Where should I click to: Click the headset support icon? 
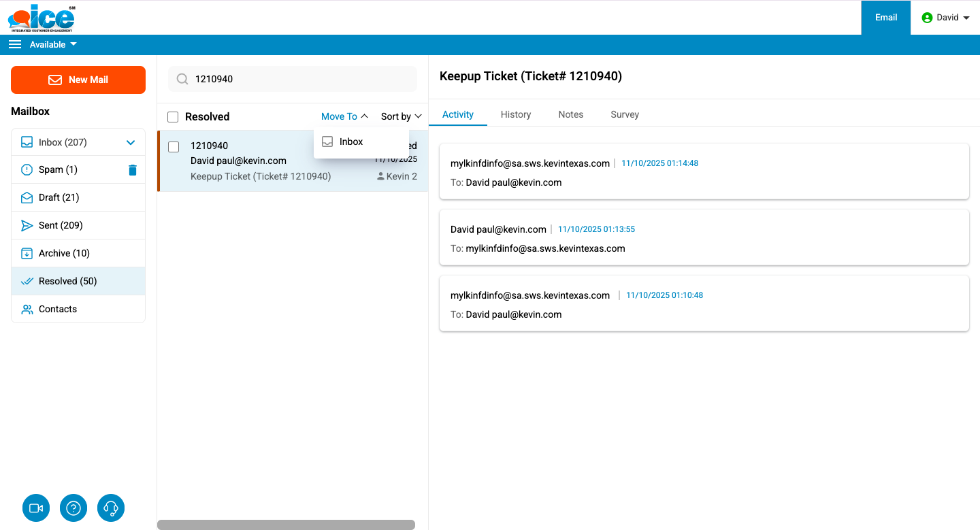(111, 508)
